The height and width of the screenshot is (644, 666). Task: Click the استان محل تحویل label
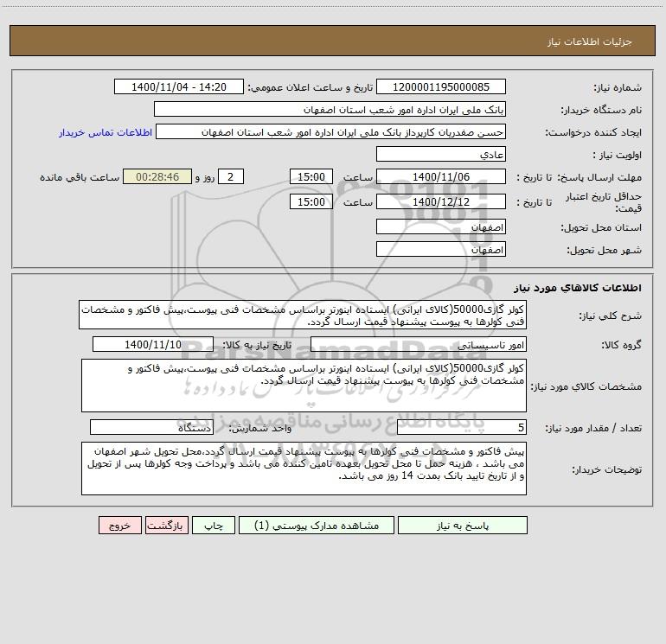click(x=601, y=227)
